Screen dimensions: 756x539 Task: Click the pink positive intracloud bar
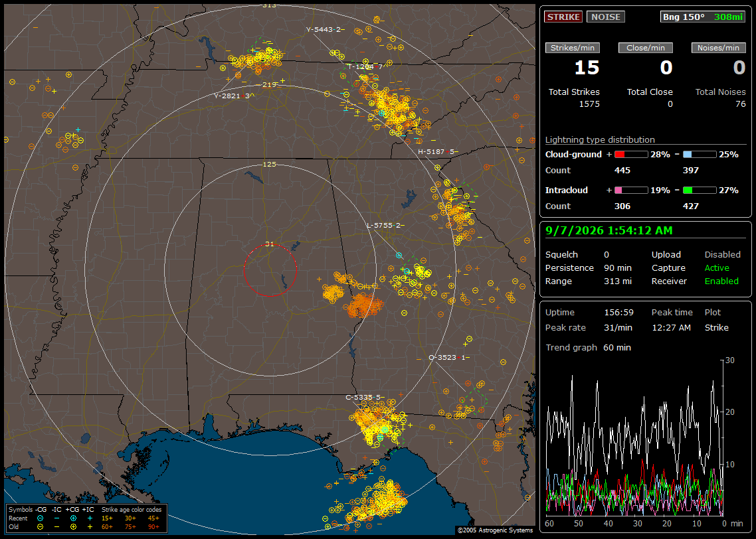point(631,191)
